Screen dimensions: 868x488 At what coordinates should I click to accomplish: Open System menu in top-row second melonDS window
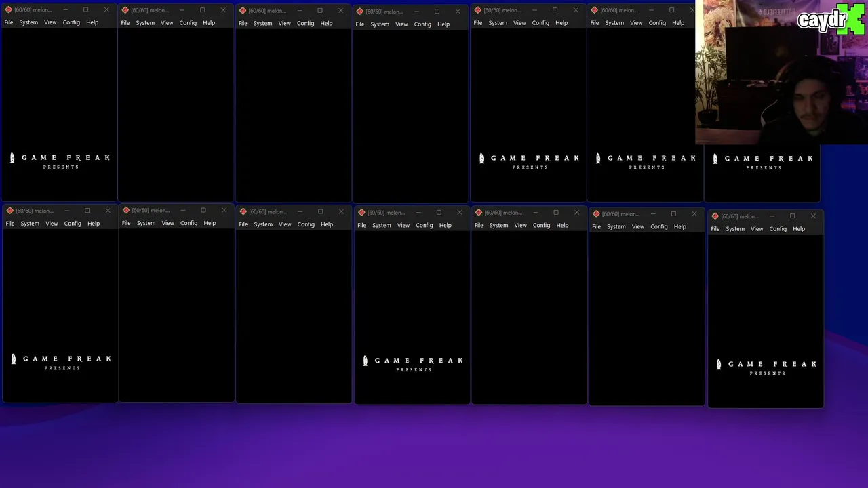[145, 23]
